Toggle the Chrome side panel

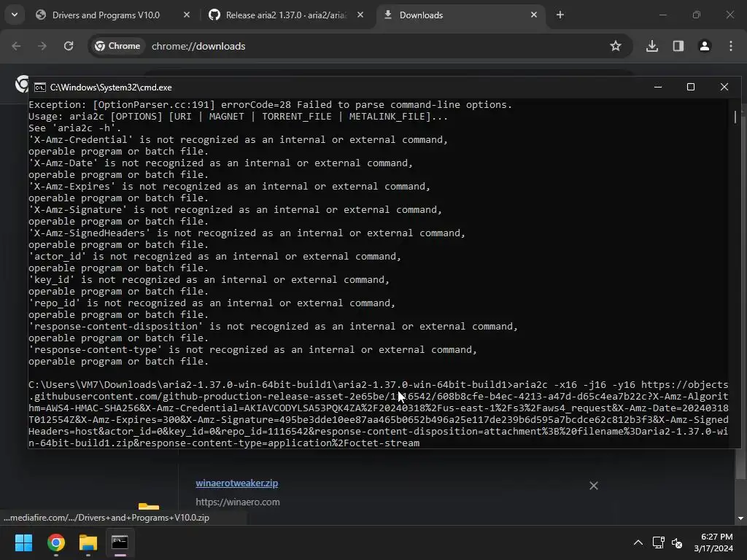pos(678,46)
